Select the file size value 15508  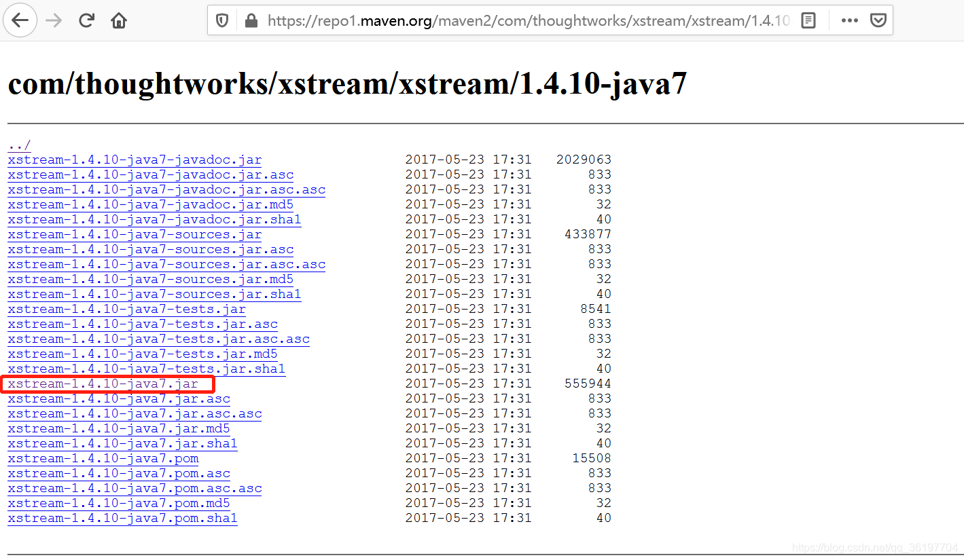tap(592, 458)
